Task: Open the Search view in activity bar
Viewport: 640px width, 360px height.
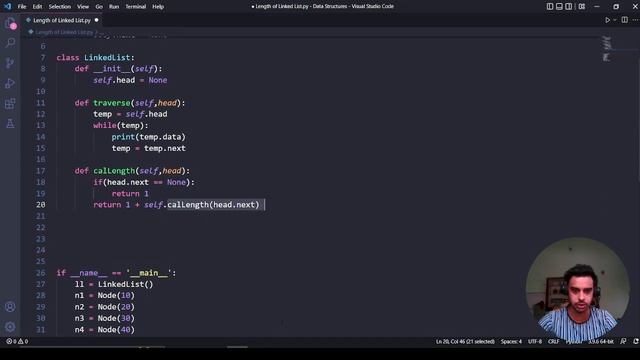Action: [10, 42]
